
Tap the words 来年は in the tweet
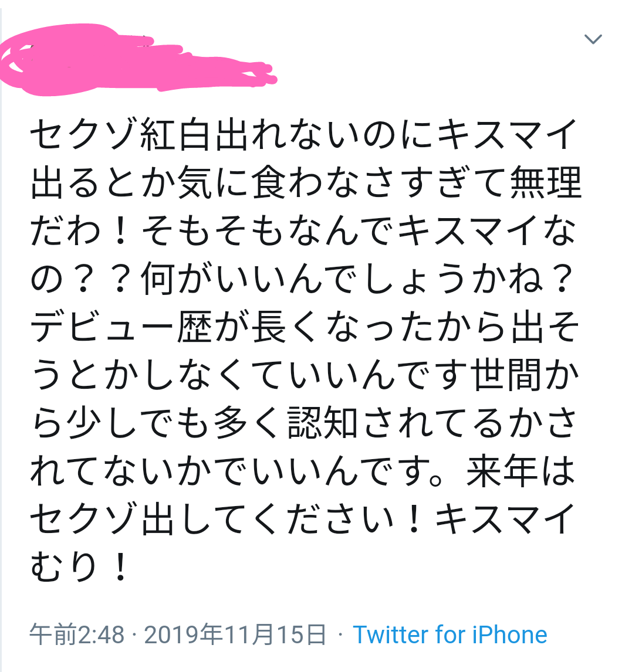click(521, 471)
